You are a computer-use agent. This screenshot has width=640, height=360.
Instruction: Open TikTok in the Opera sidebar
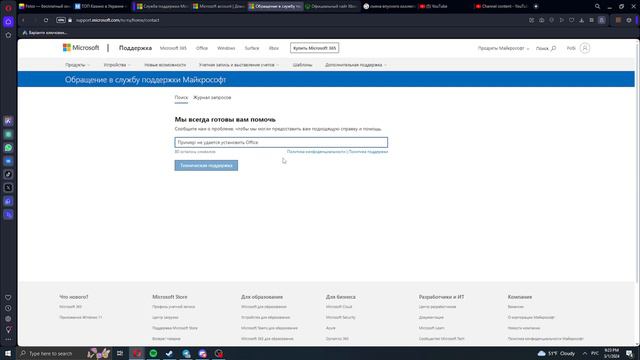click(x=8, y=174)
